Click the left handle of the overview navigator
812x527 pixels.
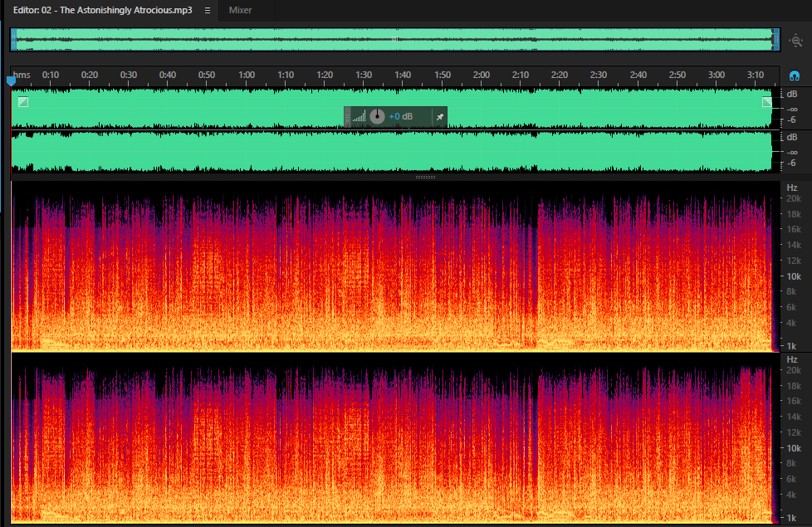pos(13,40)
